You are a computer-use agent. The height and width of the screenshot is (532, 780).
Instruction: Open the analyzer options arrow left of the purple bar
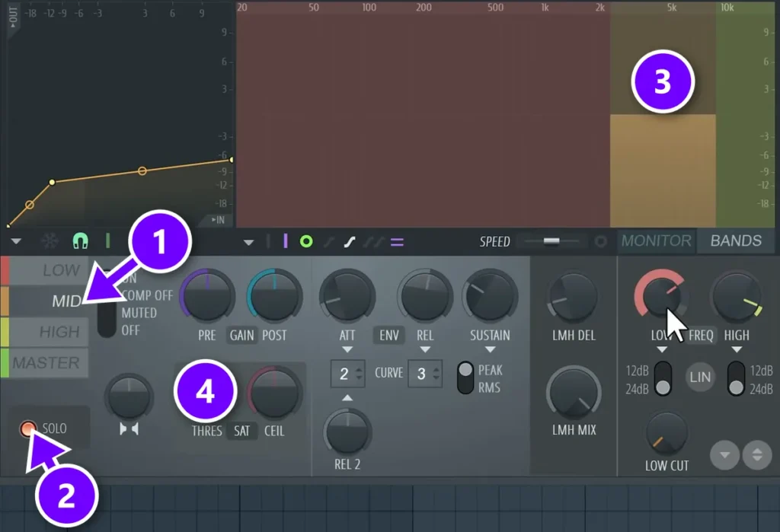(249, 243)
